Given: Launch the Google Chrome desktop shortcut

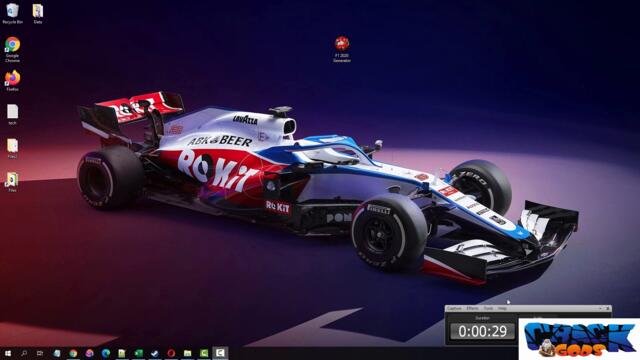Looking at the screenshot, I should click(12, 49).
